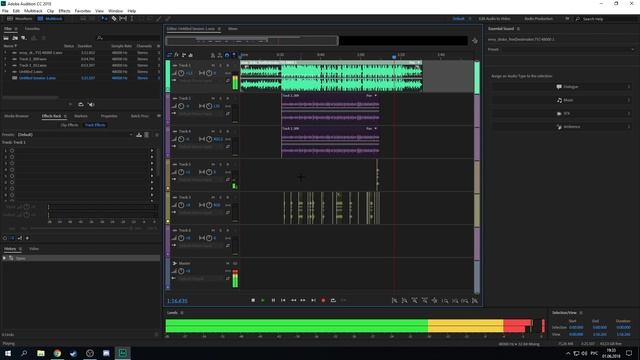Screen dimensions: 640x360
Task: Click Open File icon in Files panel
Action: pos(6,38)
